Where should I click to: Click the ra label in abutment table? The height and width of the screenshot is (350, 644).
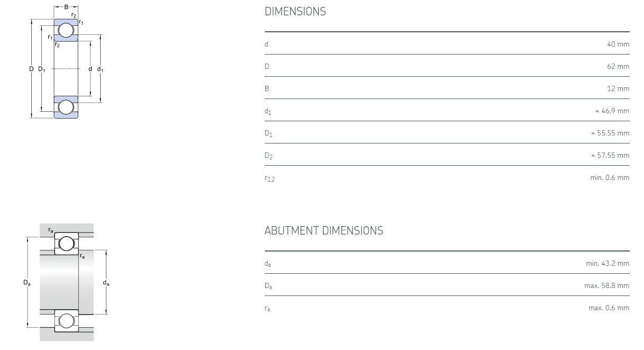267,308
